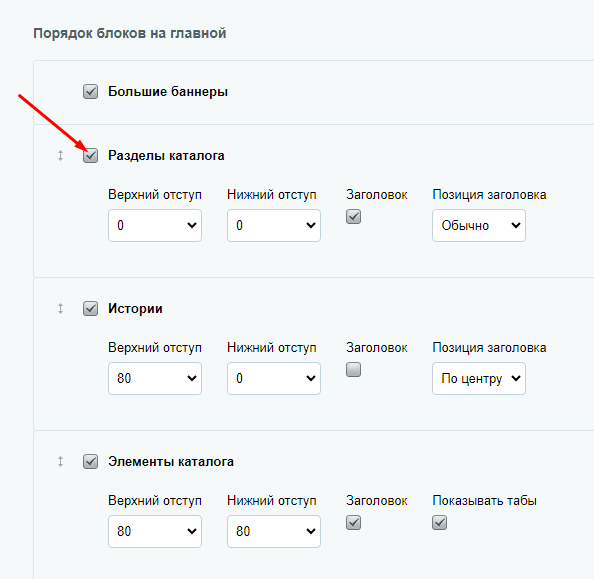
Task: Open the По центру position dropdown
Action: [x=479, y=378]
